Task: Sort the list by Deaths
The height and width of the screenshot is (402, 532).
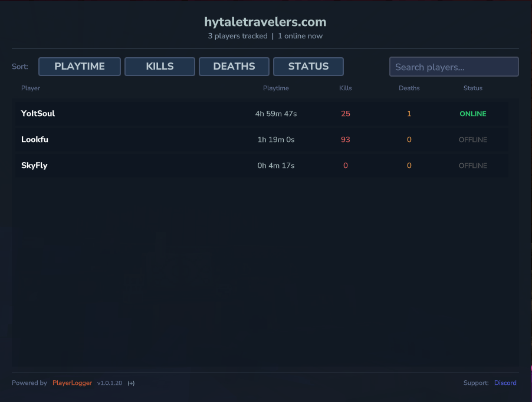Action: 234,67
